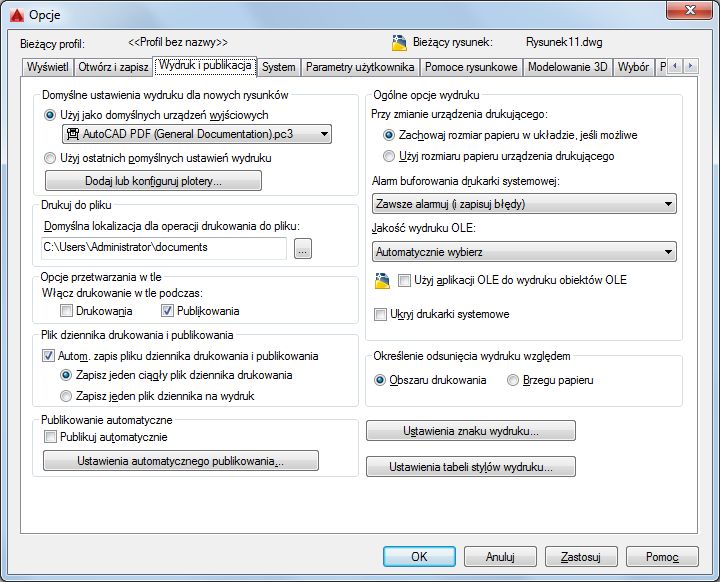Click the Anuluj button

coord(500,557)
